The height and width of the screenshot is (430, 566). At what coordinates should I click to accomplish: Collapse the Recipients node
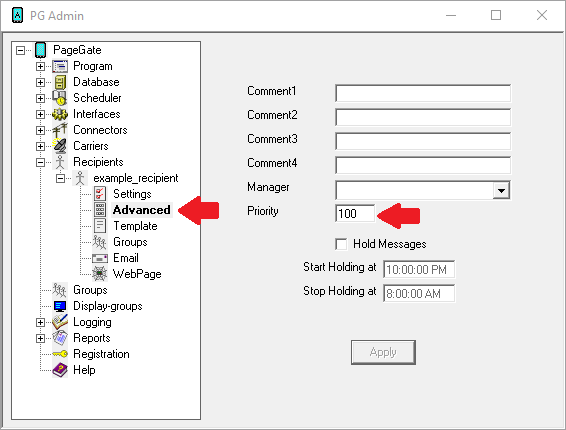(40, 162)
